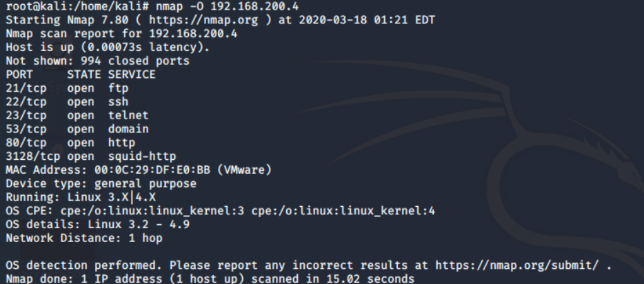The width and height of the screenshot is (644, 284).
Task: Click the 23/tcp telnet port row
Action: (77, 115)
